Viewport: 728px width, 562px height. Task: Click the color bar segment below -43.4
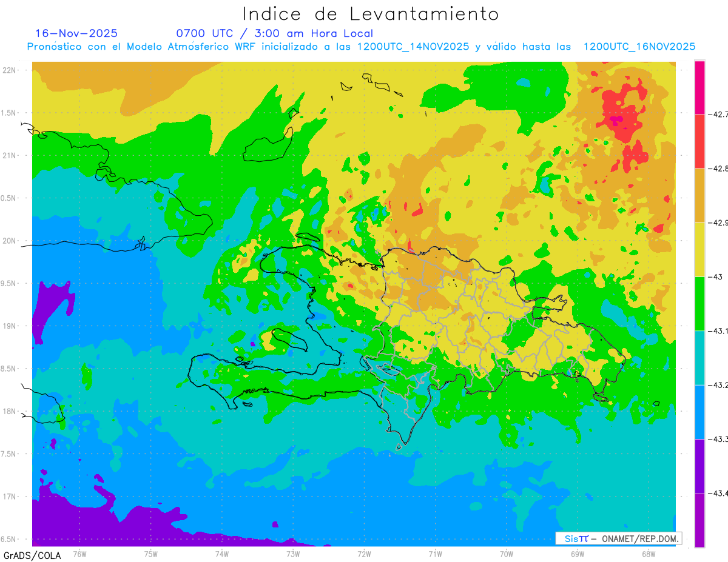coord(699,520)
